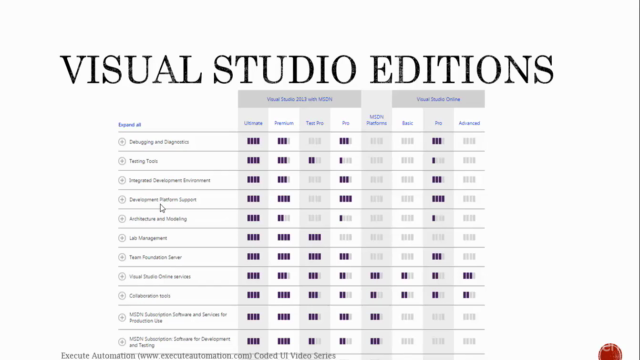Click Test Pro rating bars for Team Foundation Server

click(x=315, y=257)
